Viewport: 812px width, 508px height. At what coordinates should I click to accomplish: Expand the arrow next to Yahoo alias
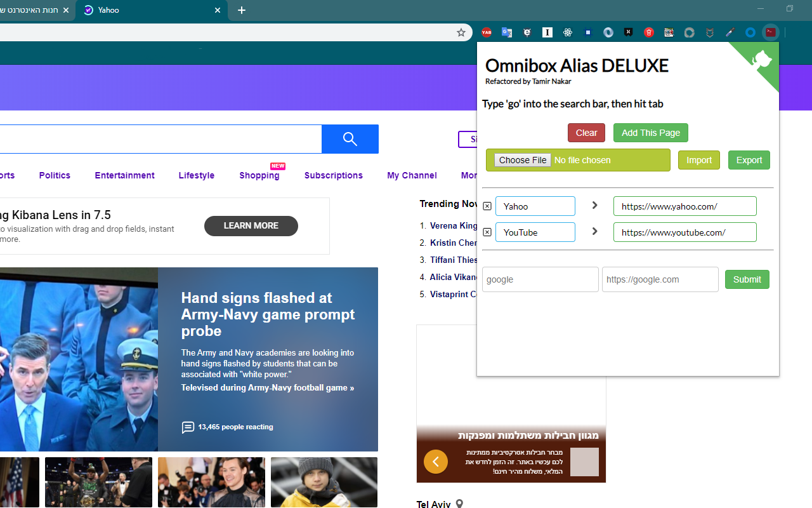click(x=594, y=205)
